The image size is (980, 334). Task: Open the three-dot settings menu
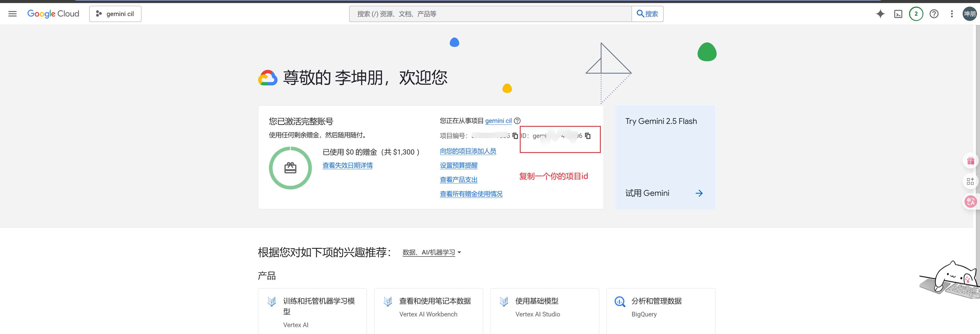click(x=951, y=14)
